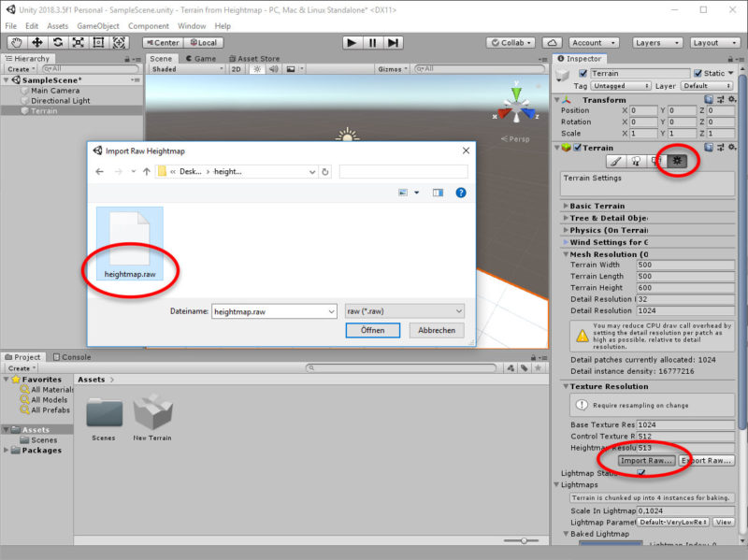748x560 pixels.
Task: Click the Paint Trees icon
Action: point(637,162)
